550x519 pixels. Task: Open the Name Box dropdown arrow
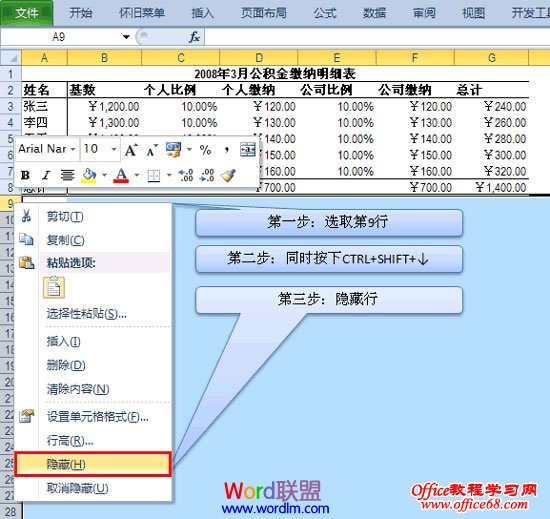pos(126,36)
